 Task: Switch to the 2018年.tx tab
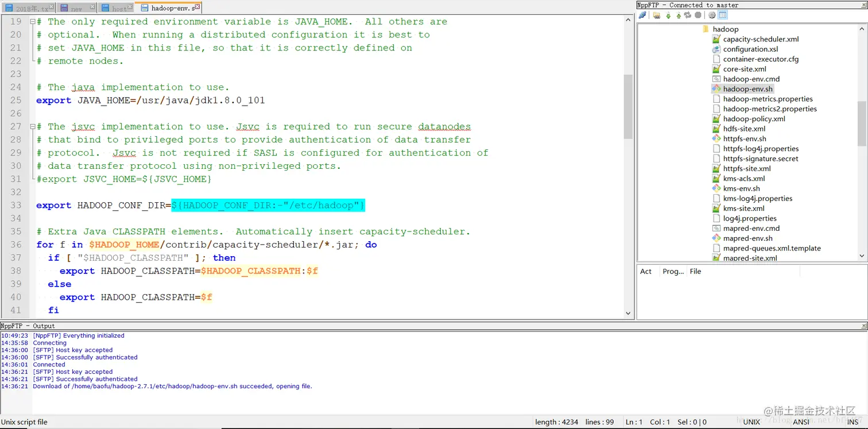[x=29, y=8]
